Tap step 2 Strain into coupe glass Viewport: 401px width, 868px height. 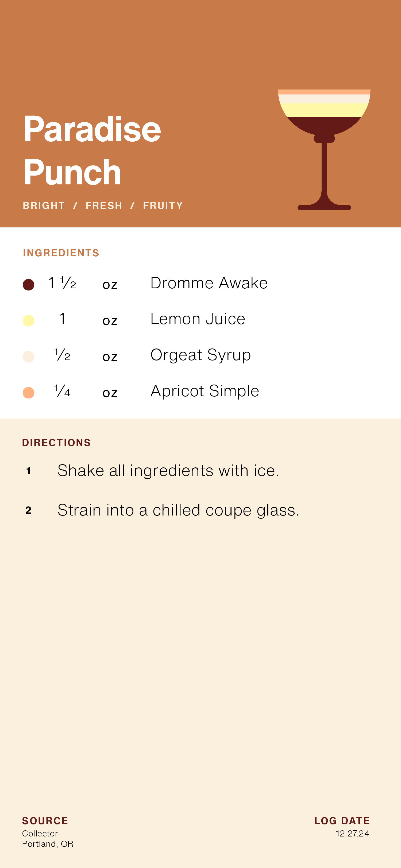[x=178, y=510]
